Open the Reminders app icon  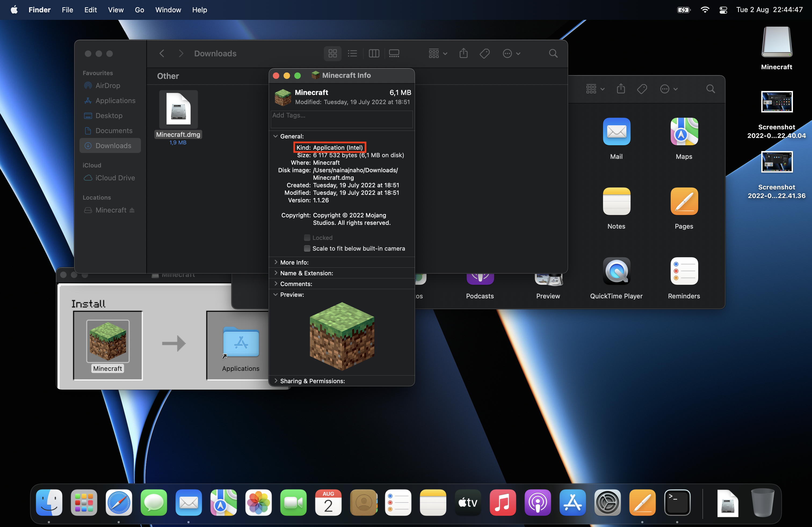click(684, 271)
